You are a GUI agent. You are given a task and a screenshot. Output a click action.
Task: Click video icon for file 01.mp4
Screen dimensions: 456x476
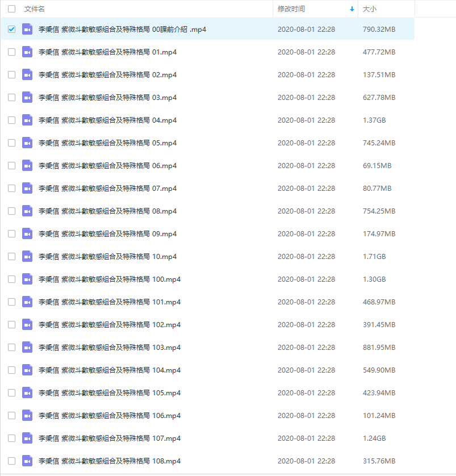[x=27, y=52]
